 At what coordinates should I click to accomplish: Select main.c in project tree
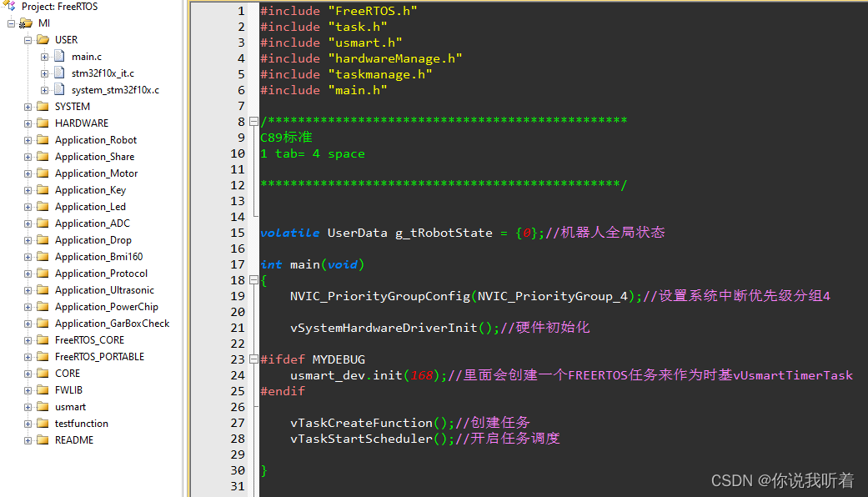click(x=87, y=57)
